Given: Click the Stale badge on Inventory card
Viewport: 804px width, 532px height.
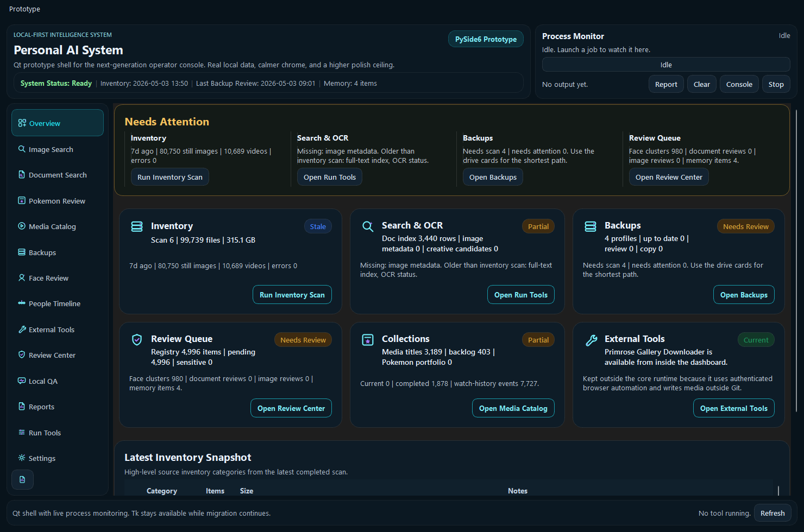Looking at the screenshot, I should coord(318,226).
